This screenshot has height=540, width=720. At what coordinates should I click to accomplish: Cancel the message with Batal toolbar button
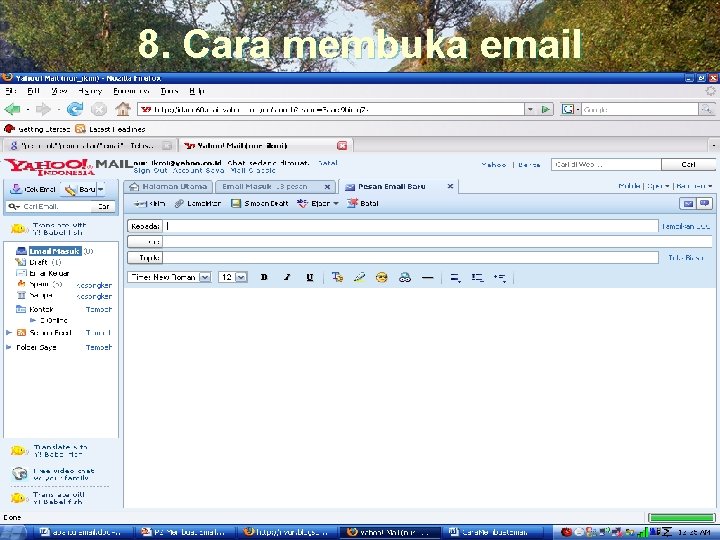tap(363, 203)
